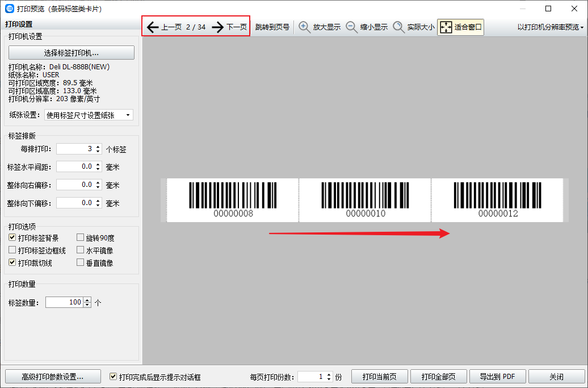
Task: Click the app icon in title bar
Action: point(10,9)
